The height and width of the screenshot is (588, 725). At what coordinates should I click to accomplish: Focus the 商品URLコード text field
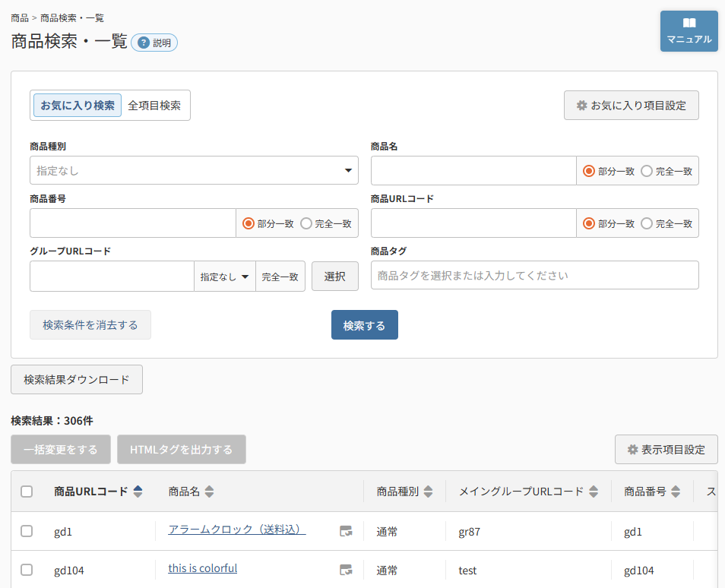coord(473,223)
